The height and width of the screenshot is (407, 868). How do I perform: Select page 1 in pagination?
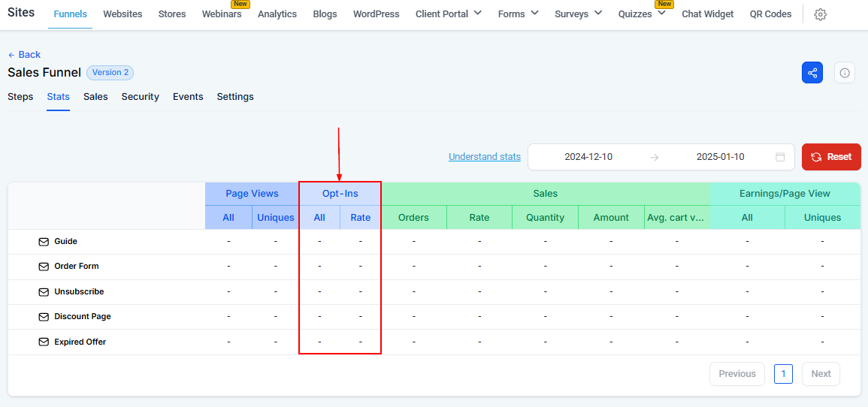783,374
